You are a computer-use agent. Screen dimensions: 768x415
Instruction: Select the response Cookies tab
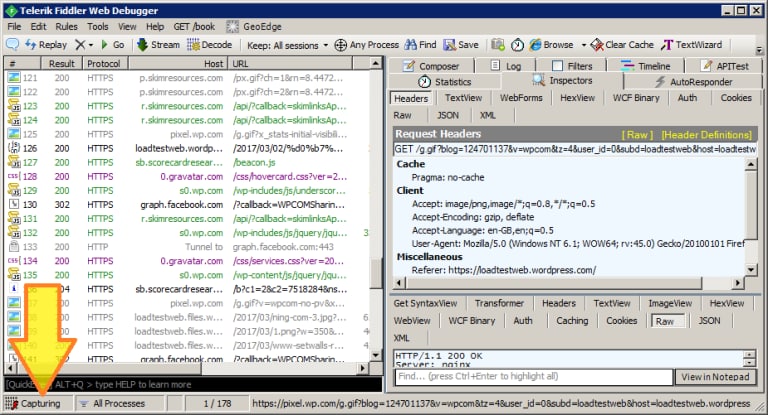coord(622,320)
